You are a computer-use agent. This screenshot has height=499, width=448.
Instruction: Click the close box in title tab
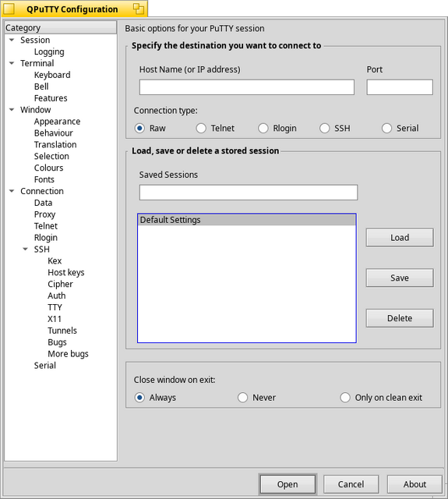pyautogui.click(x=9, y=9)
